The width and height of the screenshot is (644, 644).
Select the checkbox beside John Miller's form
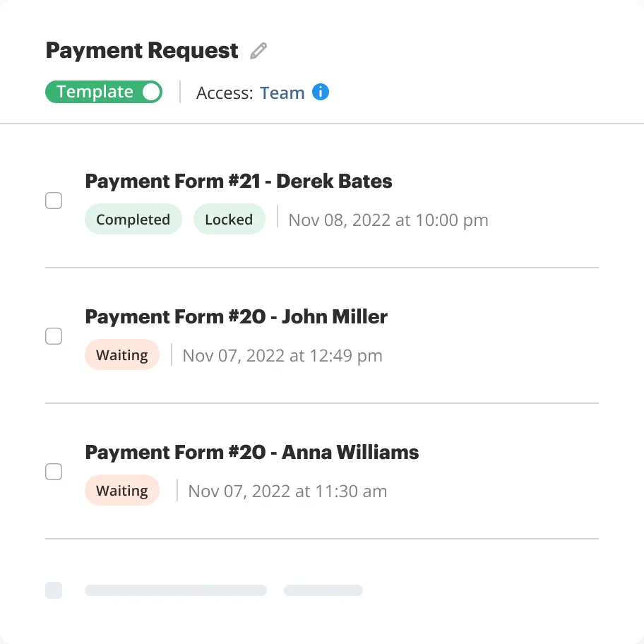pyautogui.click(x=54, y=336)
